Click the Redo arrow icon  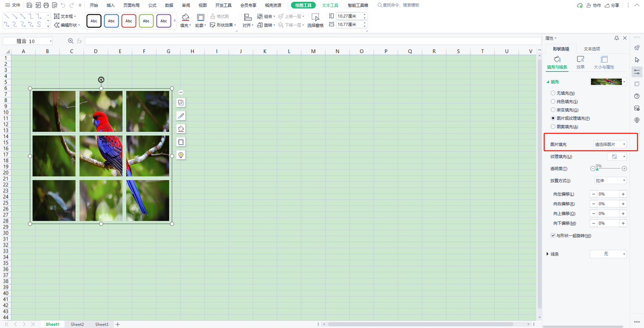[x=72, y=5]
